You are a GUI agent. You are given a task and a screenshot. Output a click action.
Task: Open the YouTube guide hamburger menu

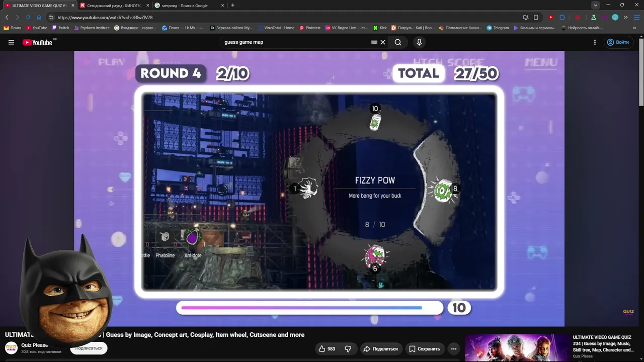(11, 42)
